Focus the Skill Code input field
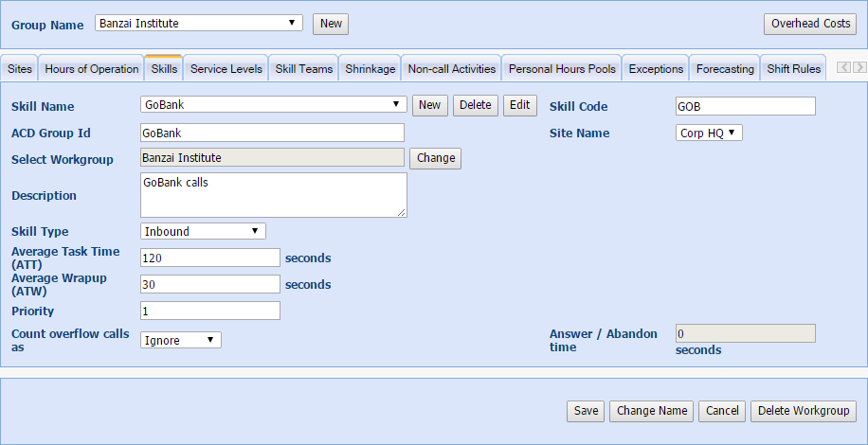The image size is (868, 445). [745, 106]
